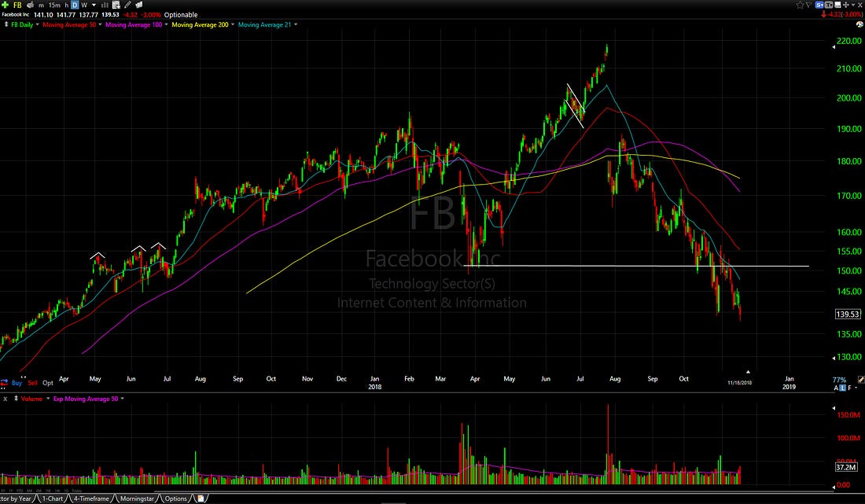Screen dimensions: 865x504
Task: Toggle the 'L' log scale option
Action: [x=842, y=388]
